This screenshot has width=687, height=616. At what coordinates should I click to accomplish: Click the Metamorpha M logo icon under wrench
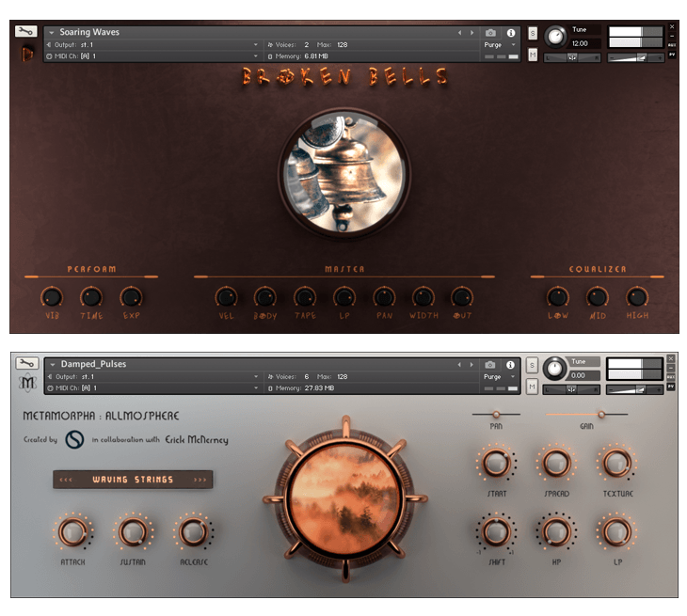(27, 383)
